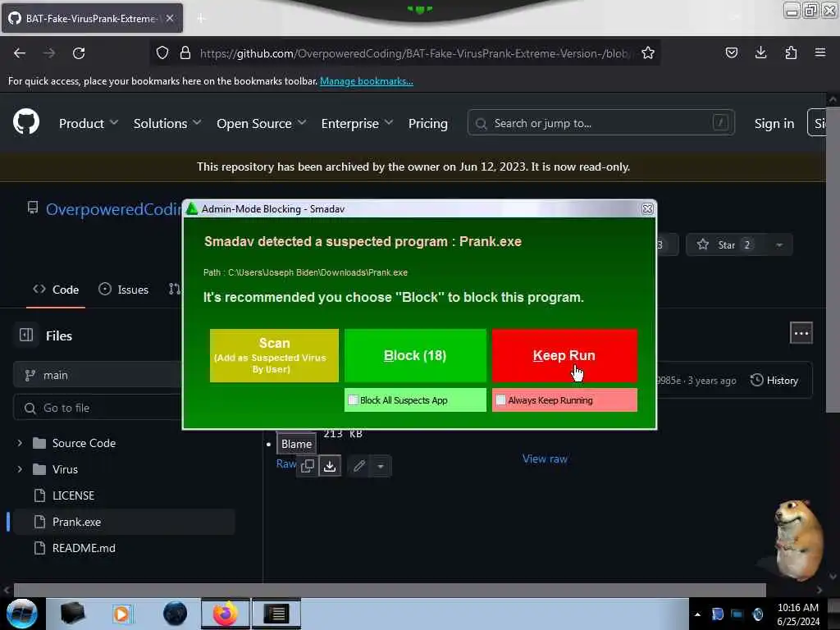840x630 pixels.
Task: Open the tracking protection shield icon
Action: (162, 53)
